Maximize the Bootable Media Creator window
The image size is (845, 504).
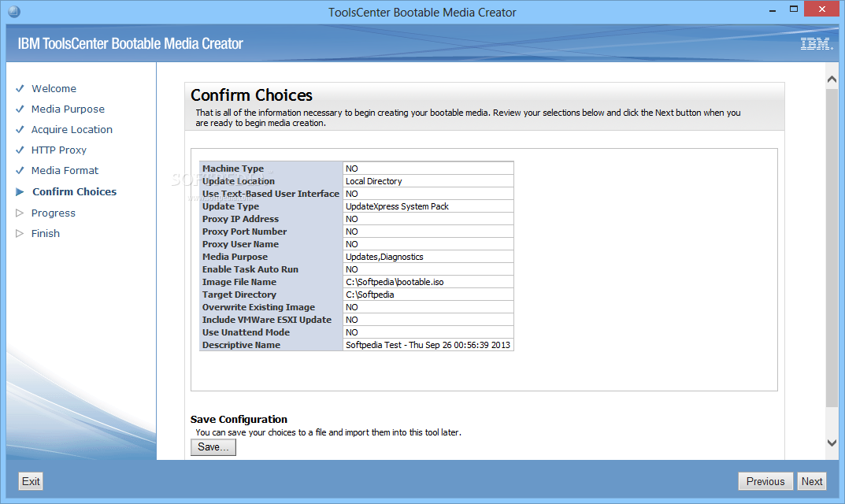click(793, 9)
